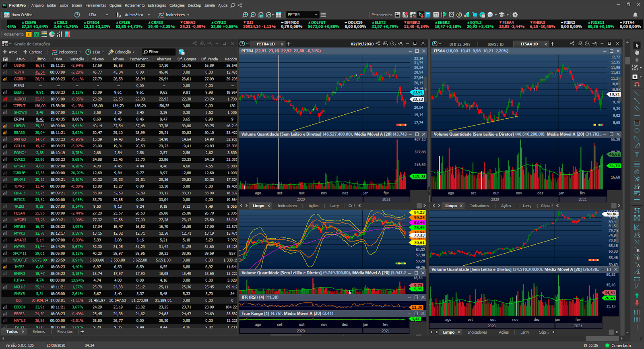Select the text T drawing tool
The width and height of the screenshot is (644, 349).
(x=637, y=155)
